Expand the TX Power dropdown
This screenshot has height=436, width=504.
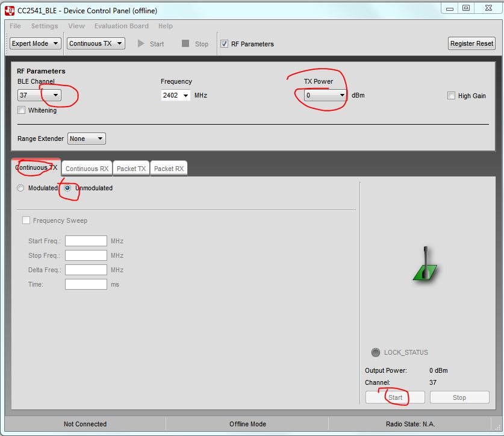click(325, 95)
